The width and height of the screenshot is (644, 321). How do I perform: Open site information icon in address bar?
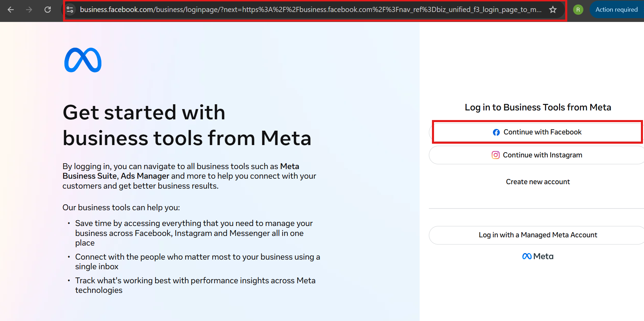(70, 10)
